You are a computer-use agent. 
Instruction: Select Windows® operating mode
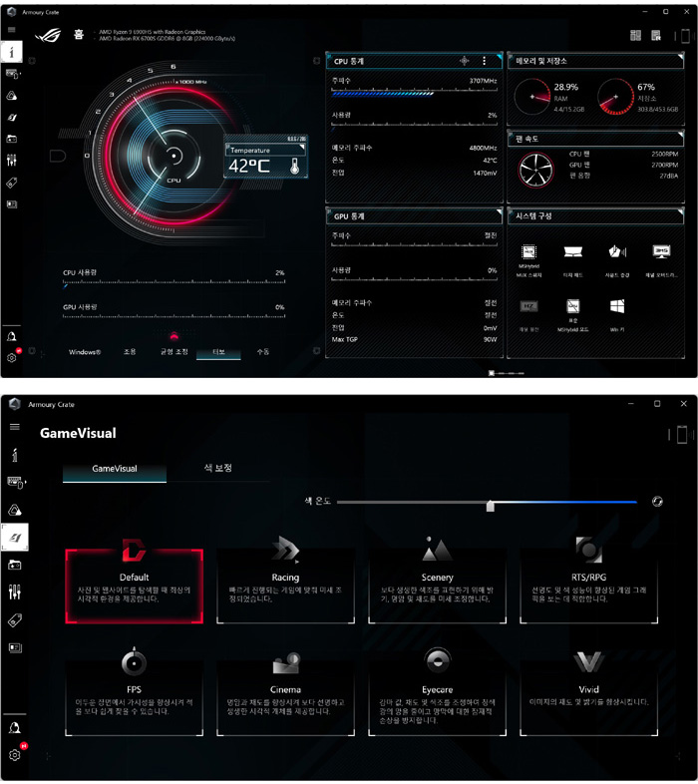85,352
